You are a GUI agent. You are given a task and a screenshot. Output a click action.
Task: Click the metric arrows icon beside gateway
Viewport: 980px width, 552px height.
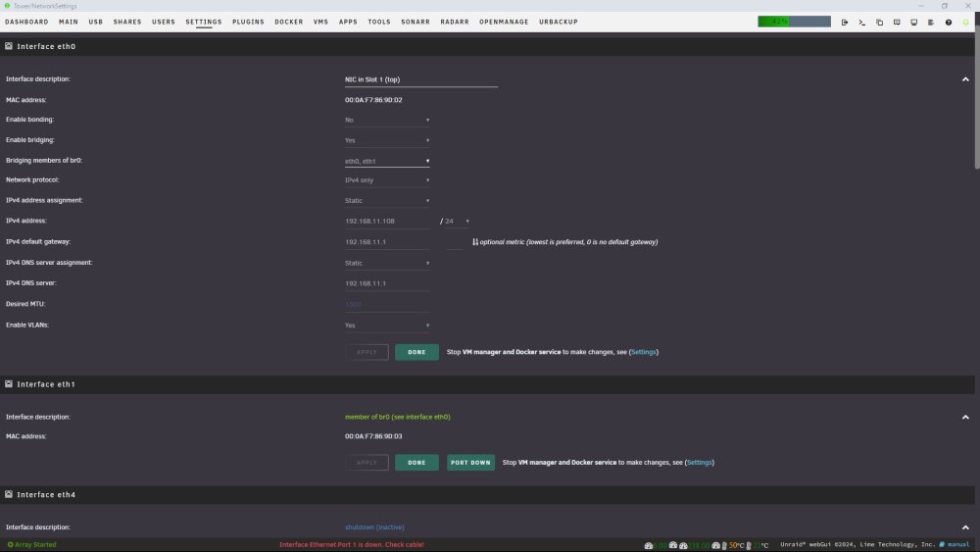coord(475,242)
